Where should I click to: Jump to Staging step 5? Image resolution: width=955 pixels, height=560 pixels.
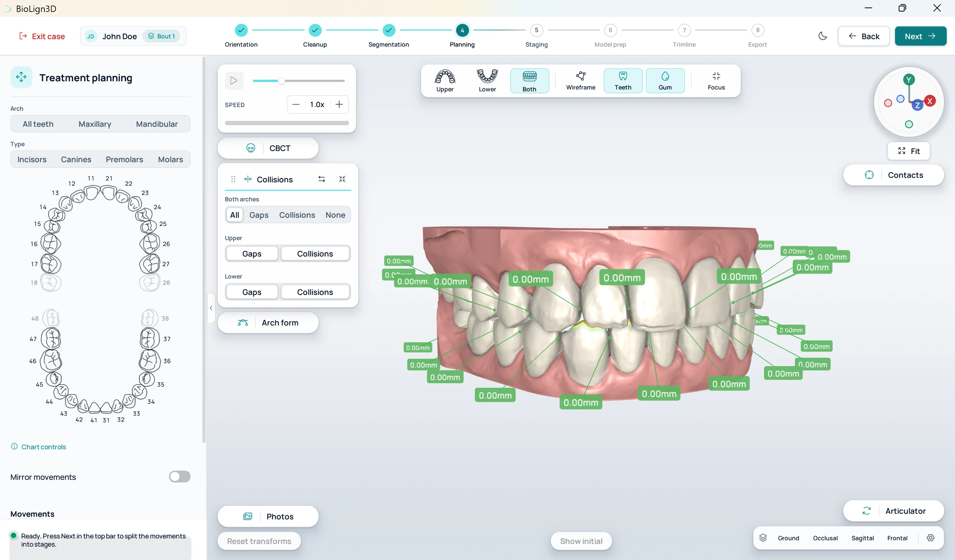pos(536,36)
